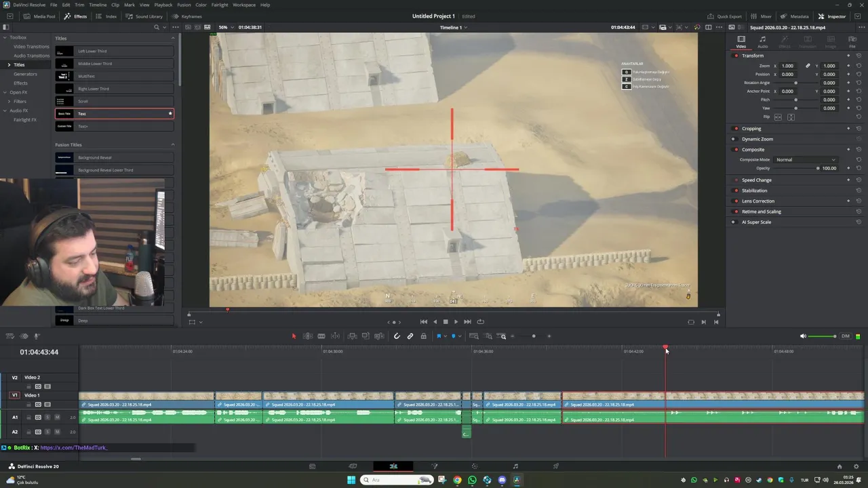The image size is (868, 488).
Task: Switch to Inspector File tab
Action: point(852,42)
